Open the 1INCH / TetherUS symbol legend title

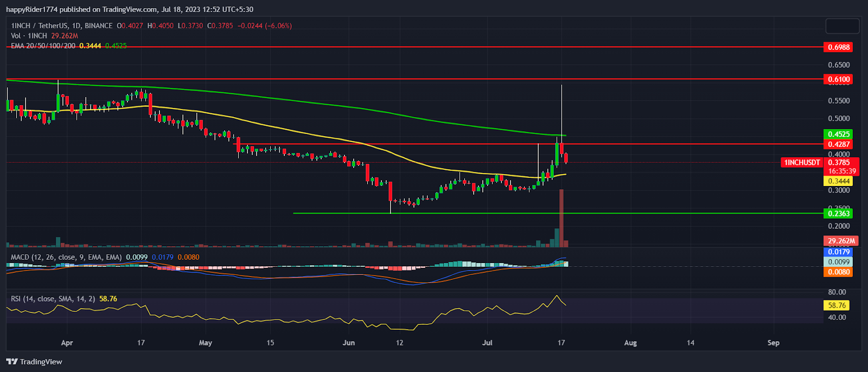[62, 25]
